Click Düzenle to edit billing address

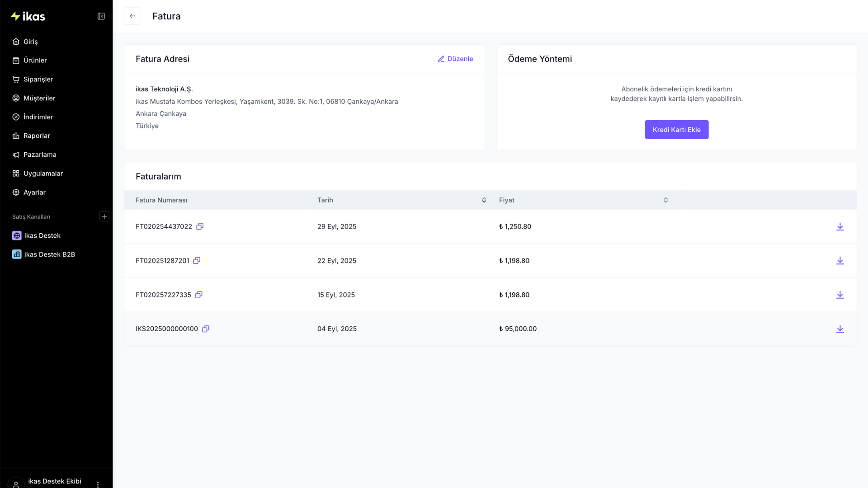point(455,59)
